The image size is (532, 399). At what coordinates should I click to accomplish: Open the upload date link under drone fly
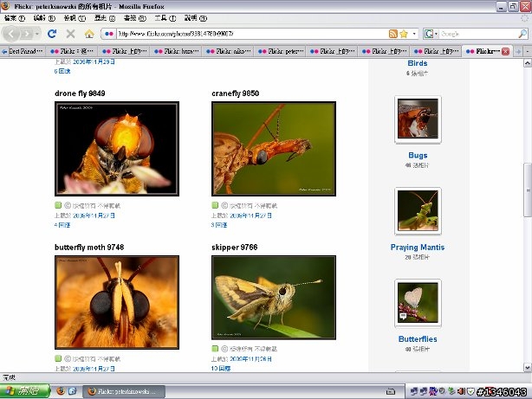point(94,216)
